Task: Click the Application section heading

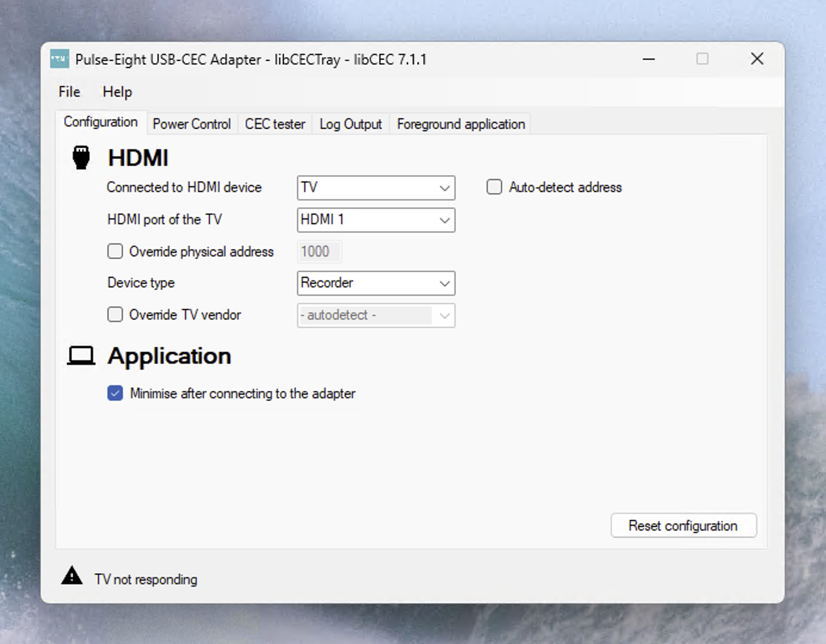Action: click(x=169, y=356)
